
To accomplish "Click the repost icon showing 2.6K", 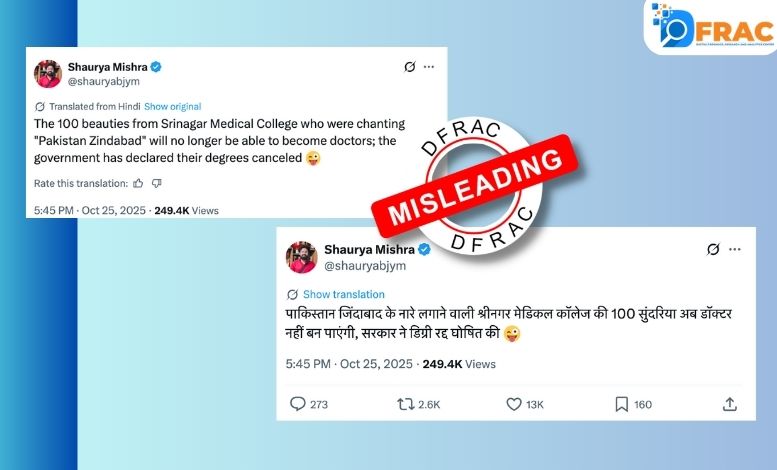I will [405, 405].
